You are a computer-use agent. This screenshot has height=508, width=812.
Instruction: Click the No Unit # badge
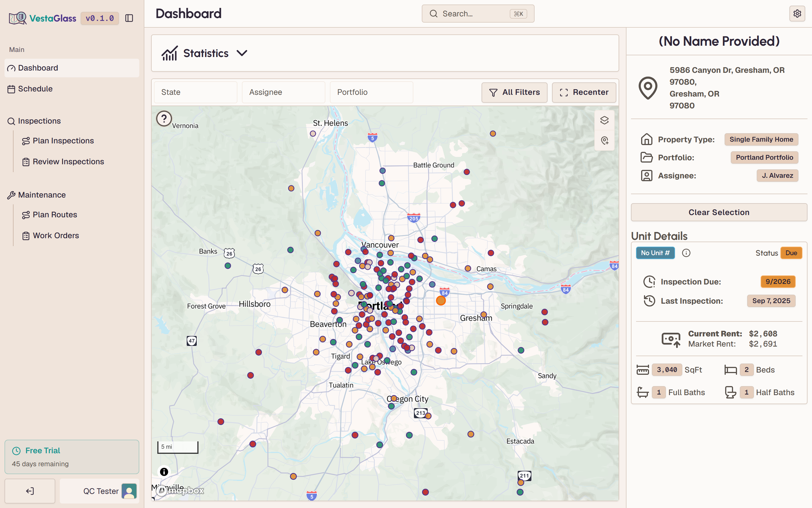click(655, 253)
